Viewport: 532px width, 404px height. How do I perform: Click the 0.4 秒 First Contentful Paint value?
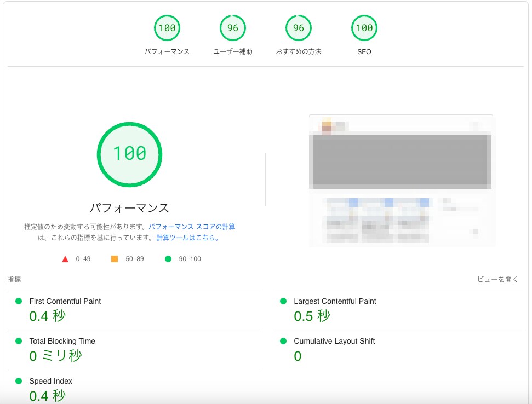(48, 316)
